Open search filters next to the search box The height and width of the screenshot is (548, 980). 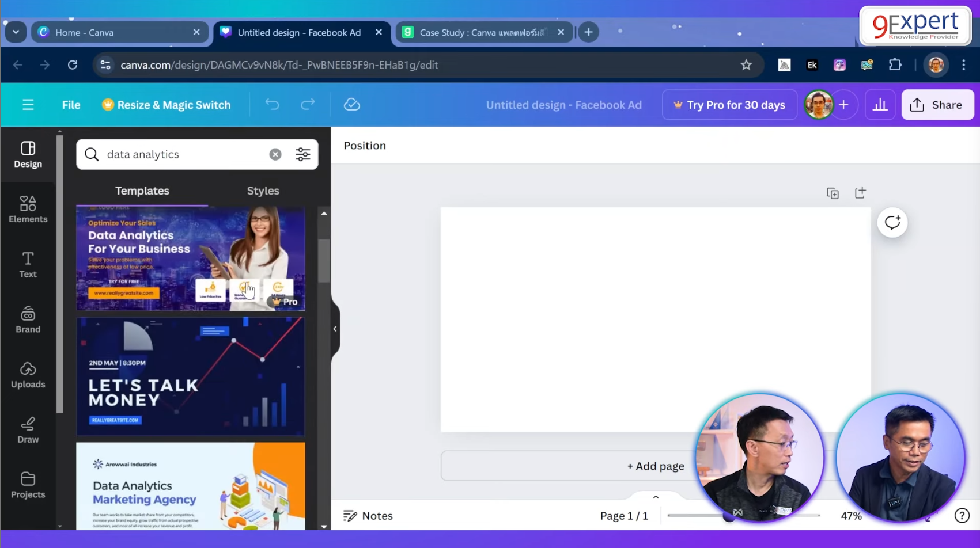302,154
